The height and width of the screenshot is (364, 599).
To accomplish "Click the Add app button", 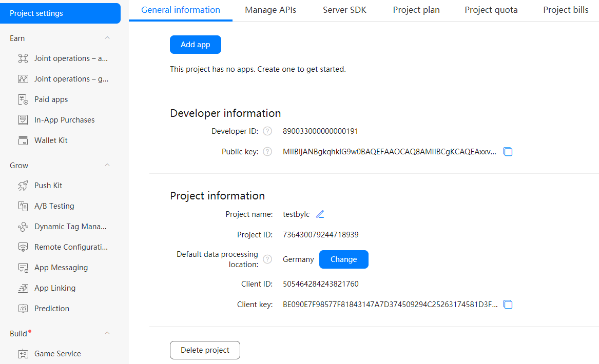I will [196, 45].
